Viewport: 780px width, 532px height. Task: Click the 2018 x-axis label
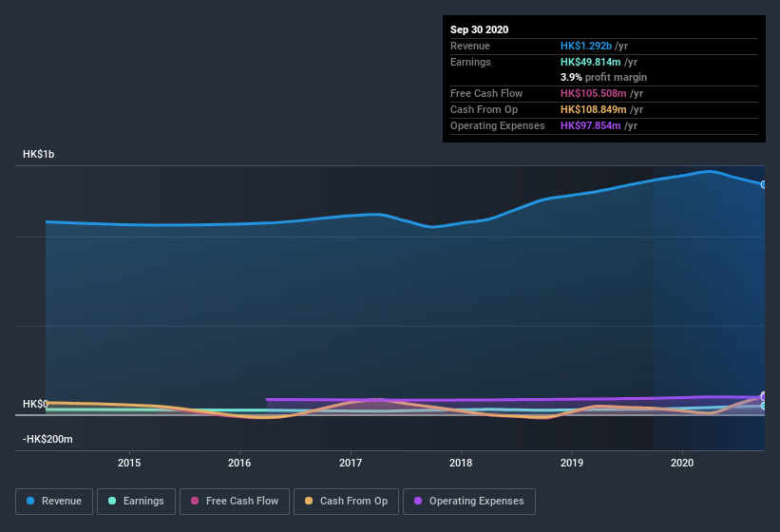click(461, 463)
